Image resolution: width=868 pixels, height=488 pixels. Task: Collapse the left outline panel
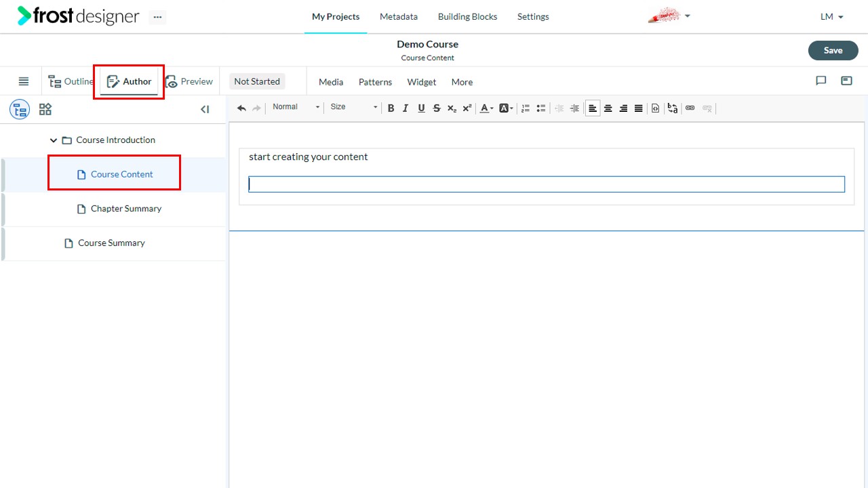(205, 109)
